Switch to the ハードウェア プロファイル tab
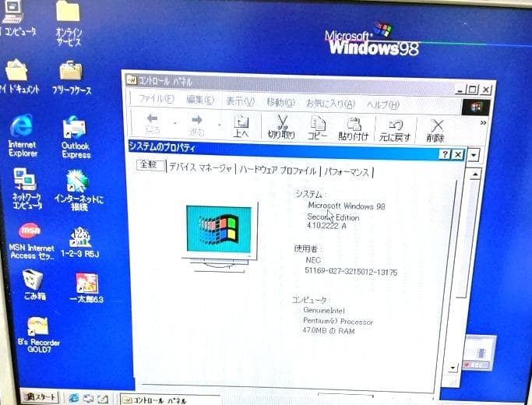 [x=277, y=170]
